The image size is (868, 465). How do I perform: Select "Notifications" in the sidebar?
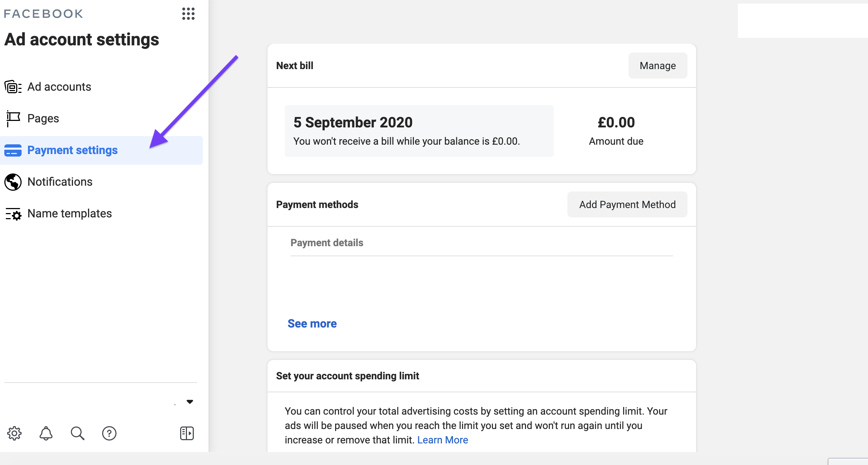coord(60,181)
